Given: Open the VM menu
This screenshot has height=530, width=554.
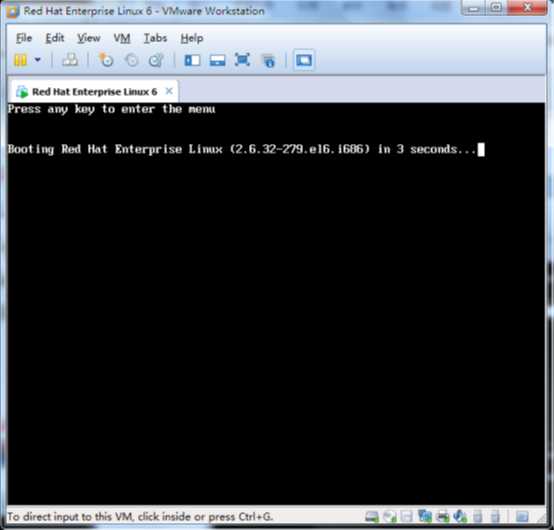Looking at the screenshot, I should pyautogui.click(x=122, y=38).
